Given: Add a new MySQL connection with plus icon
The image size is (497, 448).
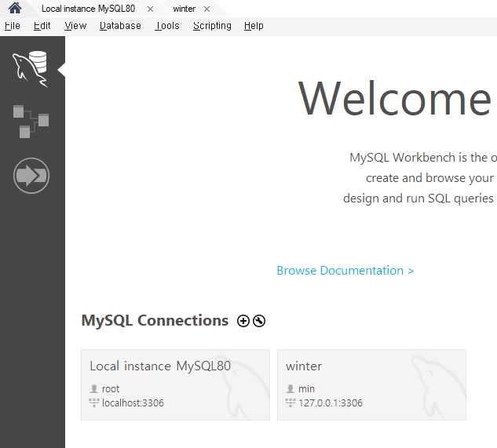Looking at the screenshot, I should pos(243,321).
